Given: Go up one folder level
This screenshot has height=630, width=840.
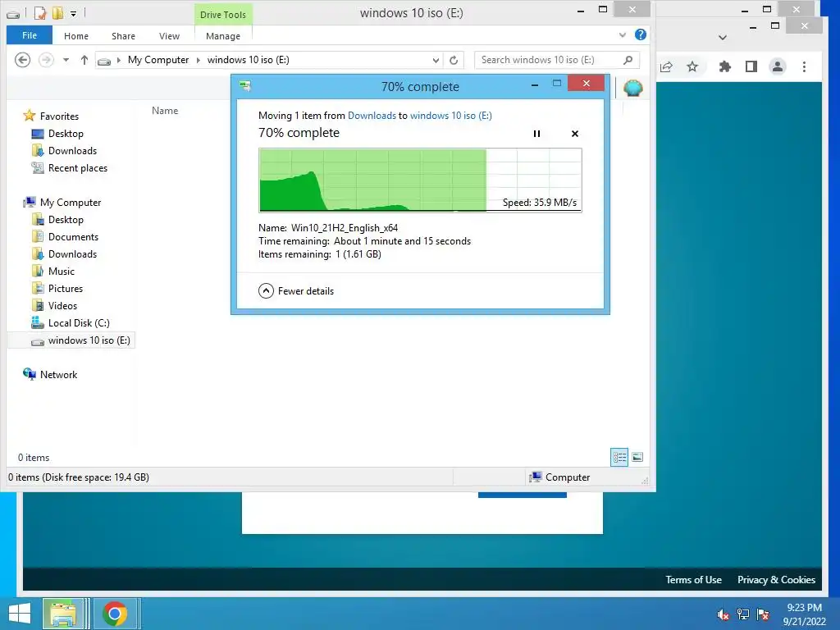Looking at the screenshot, I should click(84, 60).
